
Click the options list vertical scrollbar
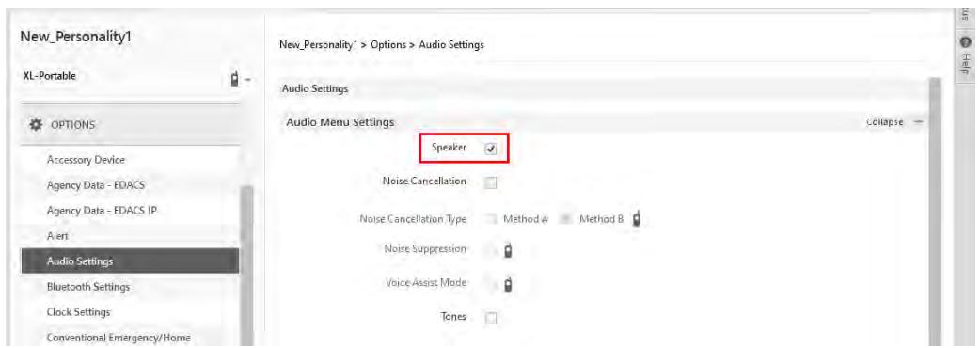coord(245,266)
